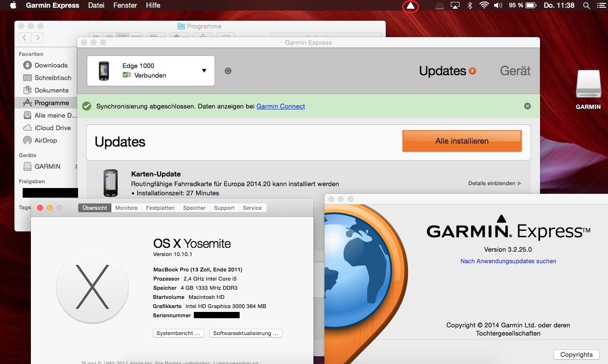Click the Version 10.10.1 text
Image resolution: width=608 pixels, height=364 pixels.
173,254
